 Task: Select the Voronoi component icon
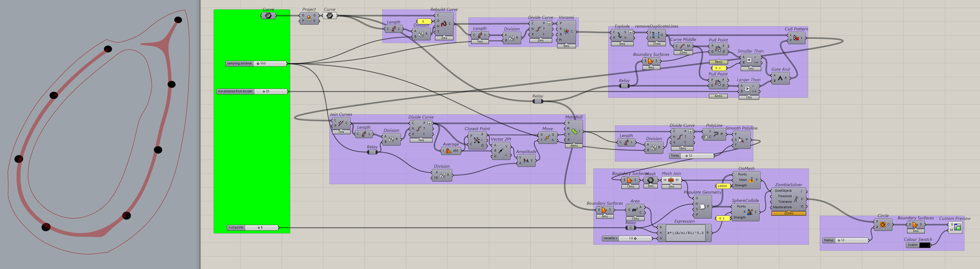coord(567,31)
